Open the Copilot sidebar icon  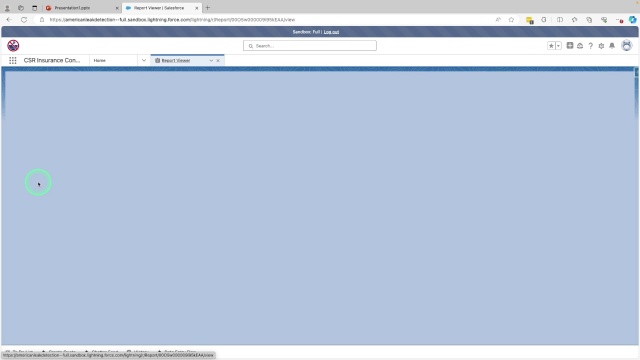click(x=633, y=20)
